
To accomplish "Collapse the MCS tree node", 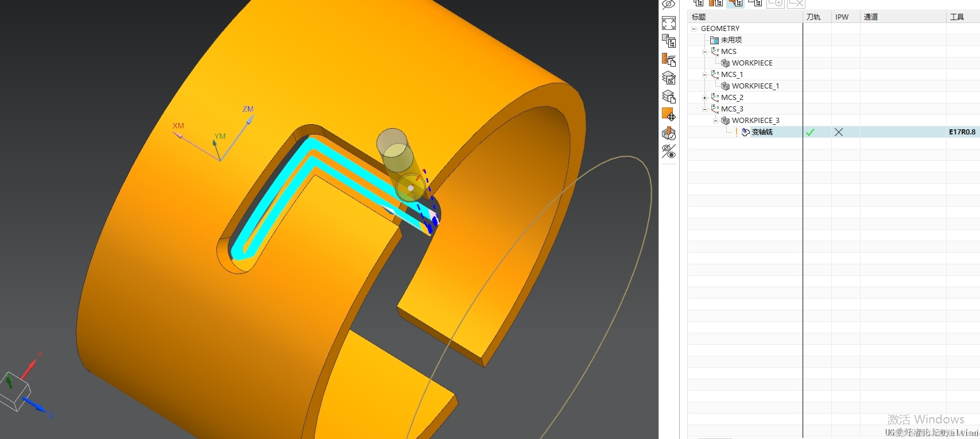I will click(x=705, y=52).
